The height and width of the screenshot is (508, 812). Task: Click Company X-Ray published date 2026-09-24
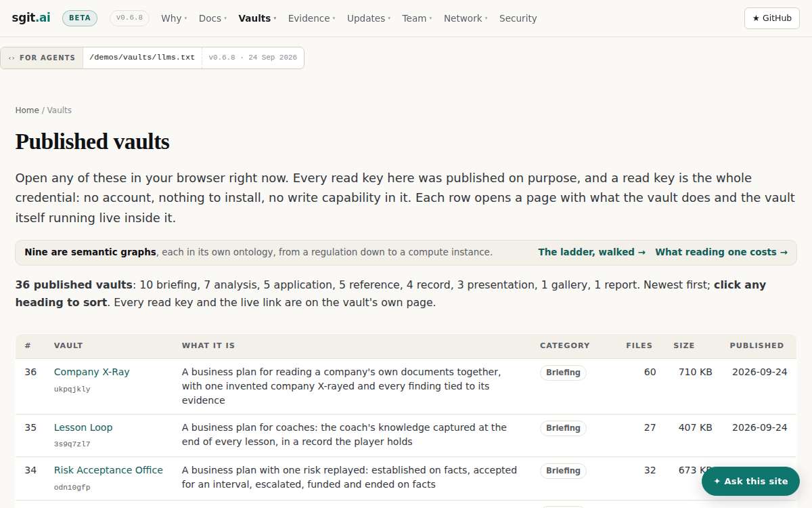pyautogui.click(x=760, y=372)
